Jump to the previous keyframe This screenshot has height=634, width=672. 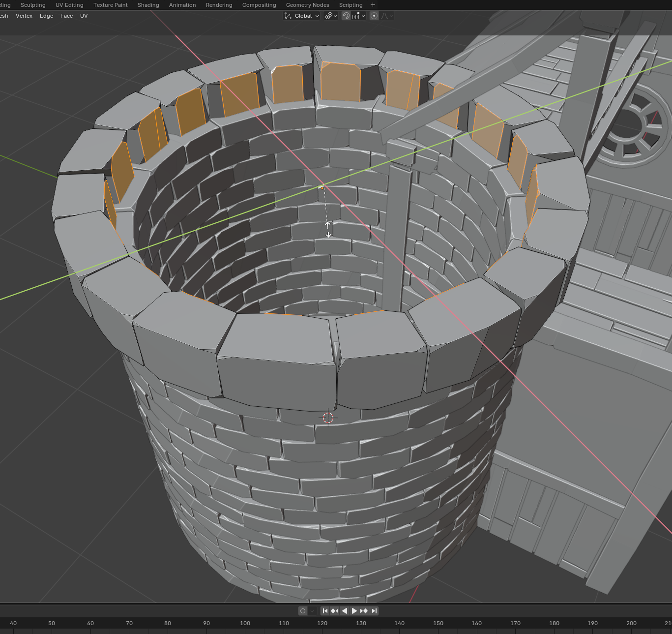click(x=335, y=611)
